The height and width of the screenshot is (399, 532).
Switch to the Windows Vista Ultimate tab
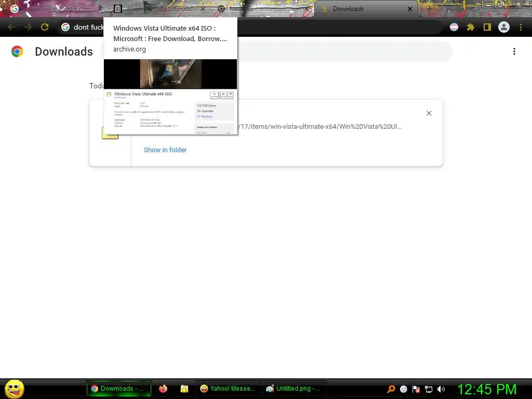point(159,9)
